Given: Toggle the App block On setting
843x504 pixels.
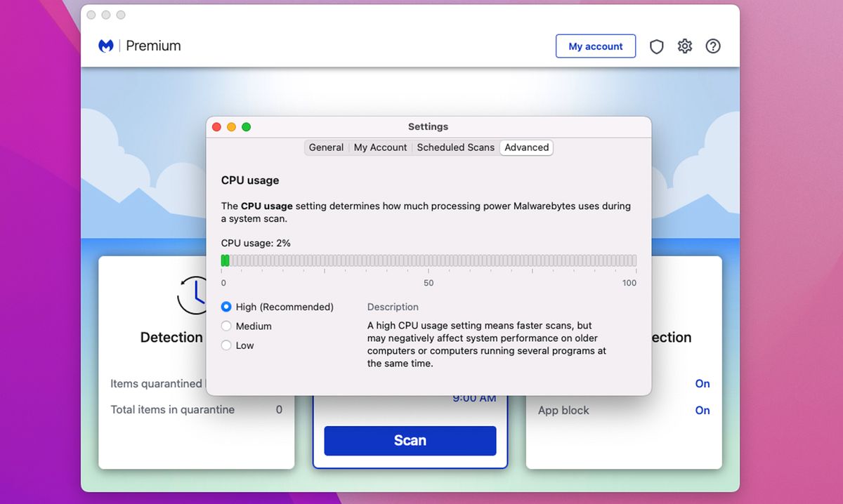Looking at the screenshot, I should point(702,410).
